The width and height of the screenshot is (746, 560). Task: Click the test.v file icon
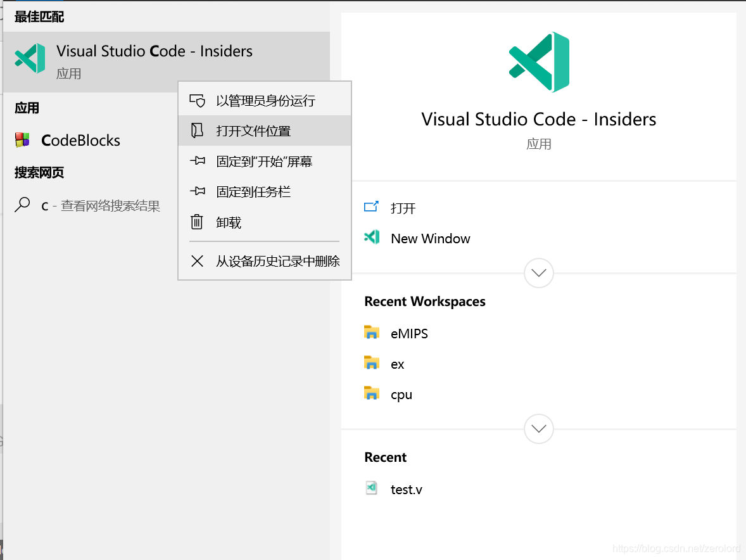pos(372,488)
